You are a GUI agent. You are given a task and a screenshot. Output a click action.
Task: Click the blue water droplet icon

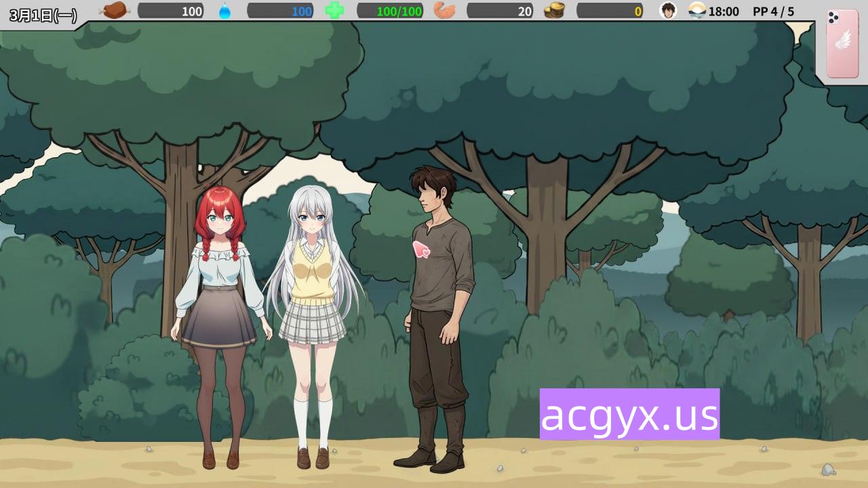224,11
